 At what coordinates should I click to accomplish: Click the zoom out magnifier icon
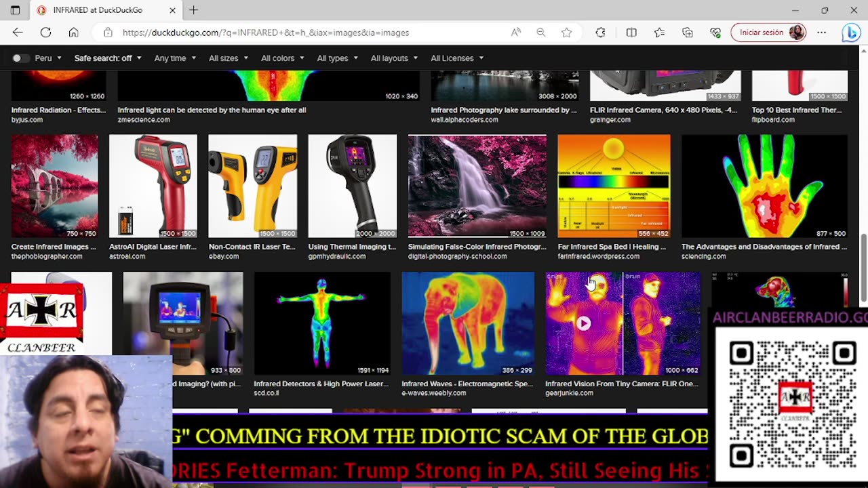pyautogui.click(x=540, y=33)
